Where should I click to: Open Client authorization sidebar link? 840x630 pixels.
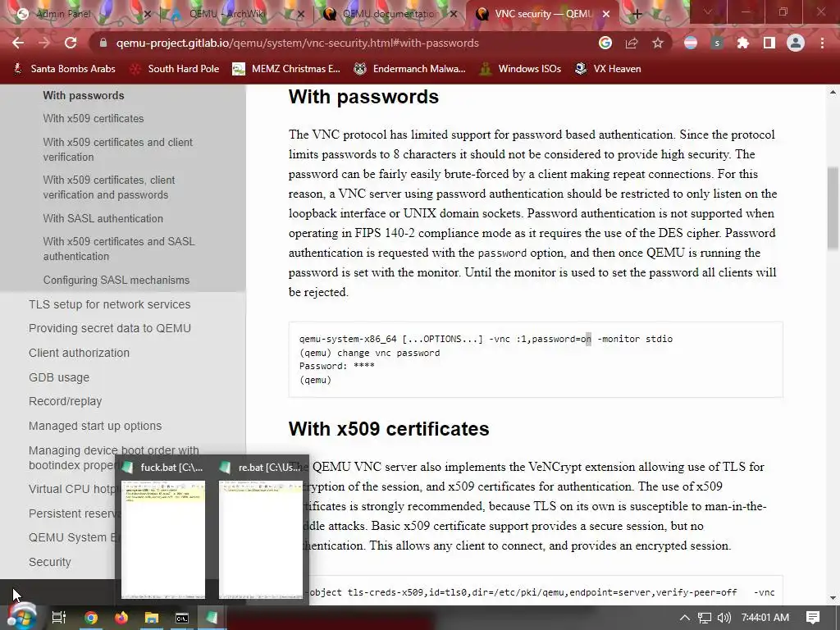[x=79, y=353]
